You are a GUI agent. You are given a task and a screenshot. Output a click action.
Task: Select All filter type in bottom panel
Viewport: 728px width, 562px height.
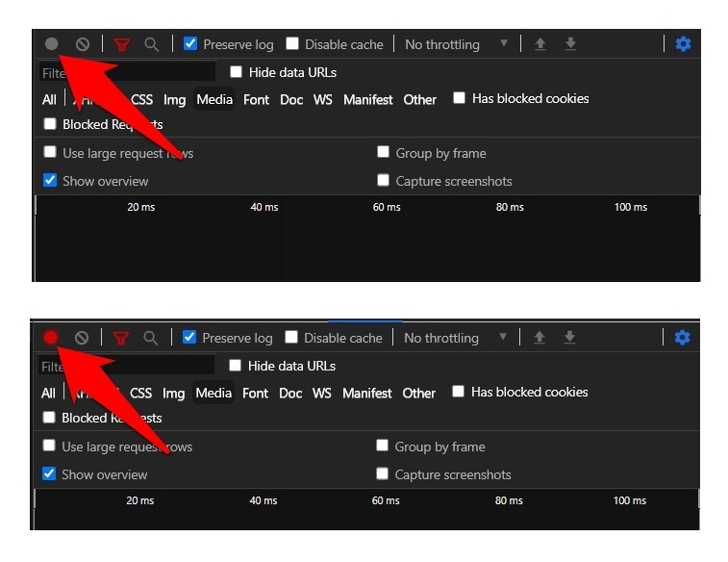pos(48,394)
